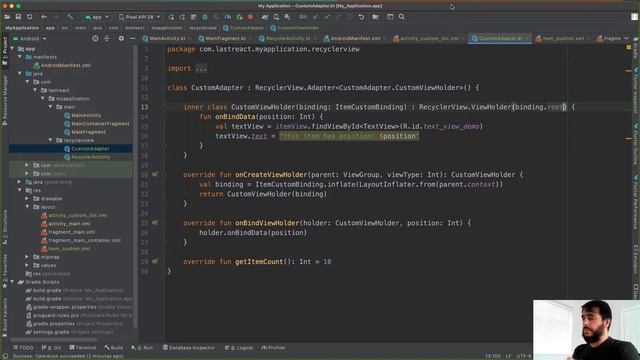Collapse the manifests folder
This screenshot has width=640, height=360.
[x=20, y=57]
